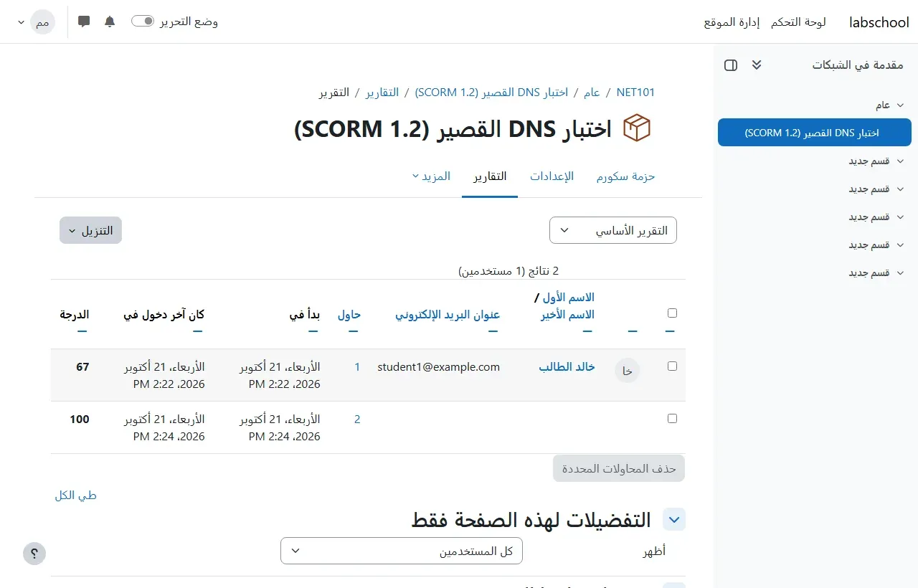Sort by الاسم الأول column header
918x588 pixels.
point(569,297)
